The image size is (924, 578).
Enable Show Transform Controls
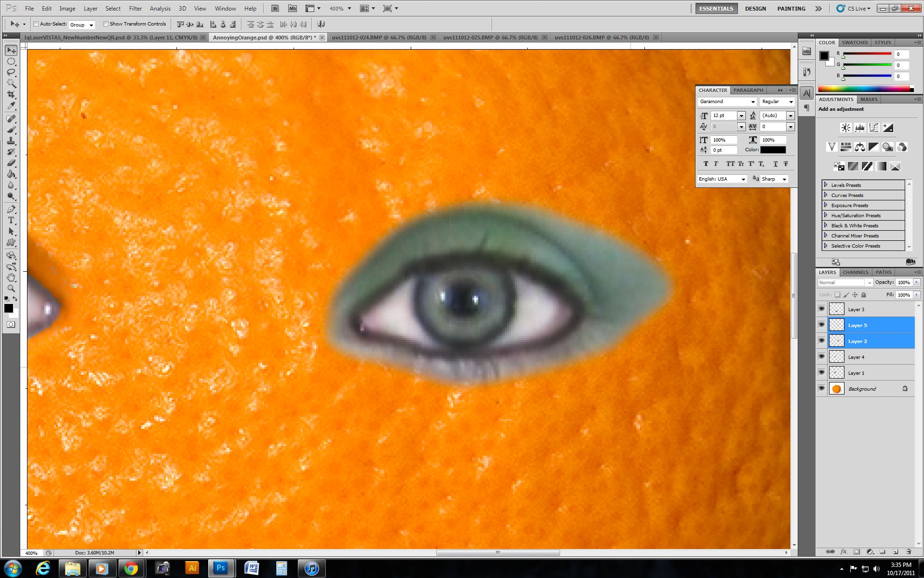[106, 24]
